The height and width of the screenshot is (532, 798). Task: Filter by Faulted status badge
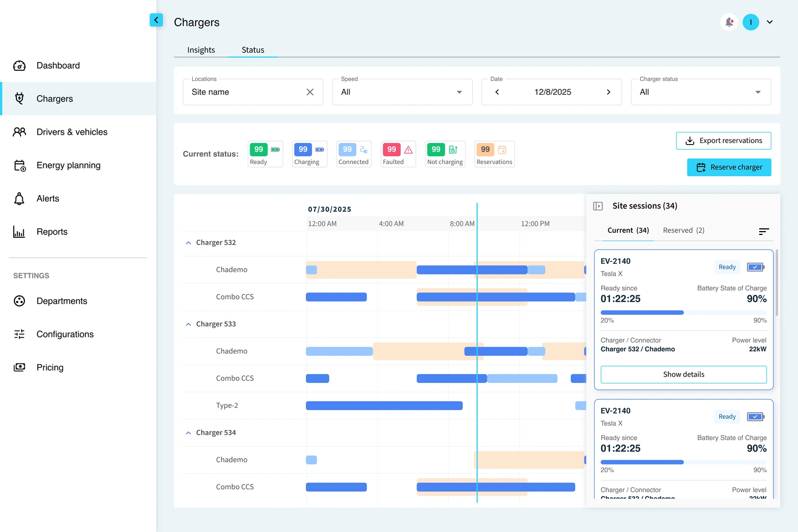tap(398, 154)
